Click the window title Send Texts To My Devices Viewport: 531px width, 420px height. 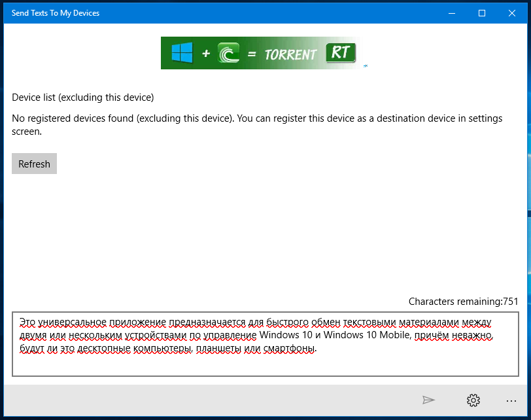coord(56,13)
